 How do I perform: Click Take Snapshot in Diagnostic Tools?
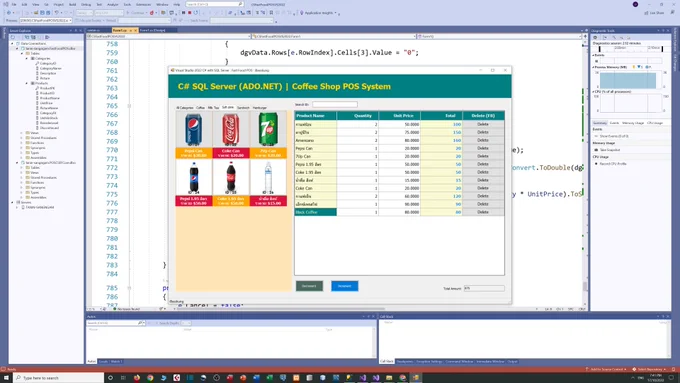[x=608, y=150]
